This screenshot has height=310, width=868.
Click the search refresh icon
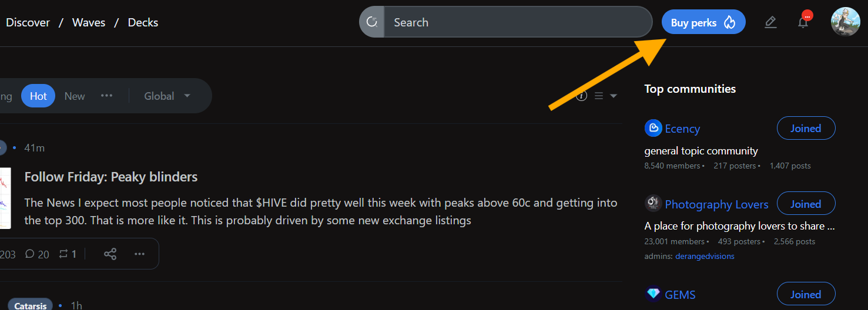click(371, 22)
